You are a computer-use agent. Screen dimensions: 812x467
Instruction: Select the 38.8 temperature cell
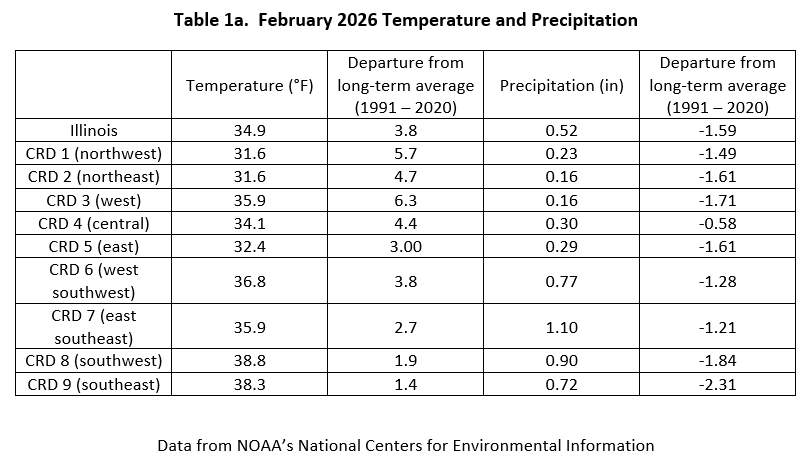tap(250, 360)
